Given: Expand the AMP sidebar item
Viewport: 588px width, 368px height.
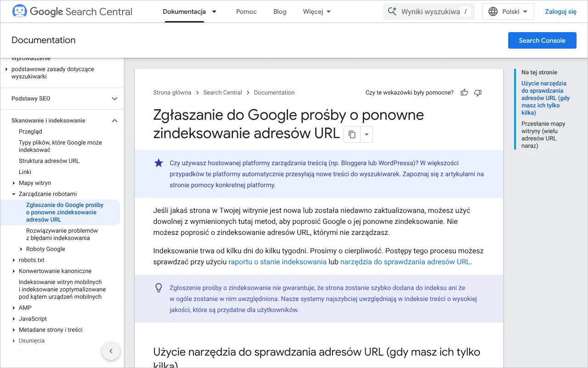Looking at the screenshot, I should click(x=14, y=308).
